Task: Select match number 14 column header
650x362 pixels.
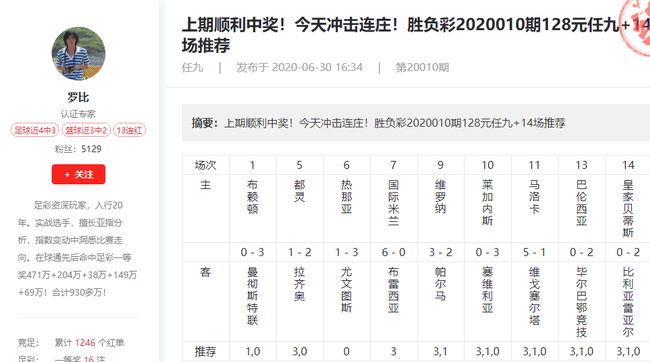Action: click(x=628, y=165)
